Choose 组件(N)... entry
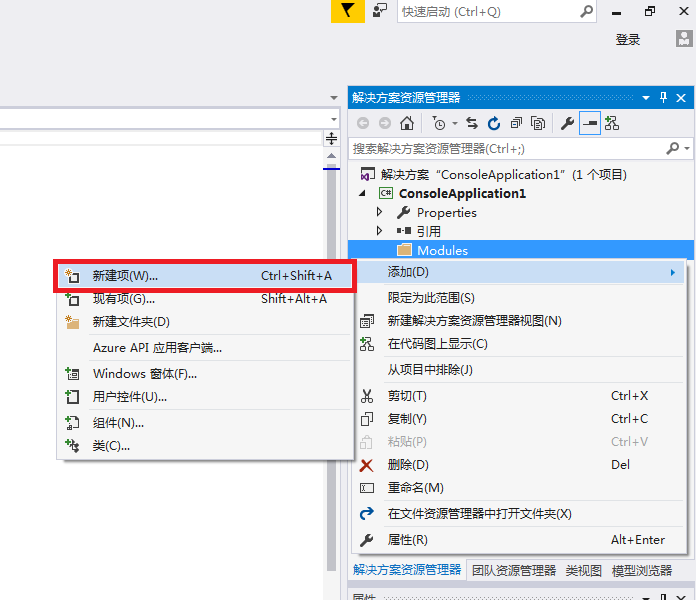The width and height of the screenshot is (696, 600). click(x=205, y=423)
